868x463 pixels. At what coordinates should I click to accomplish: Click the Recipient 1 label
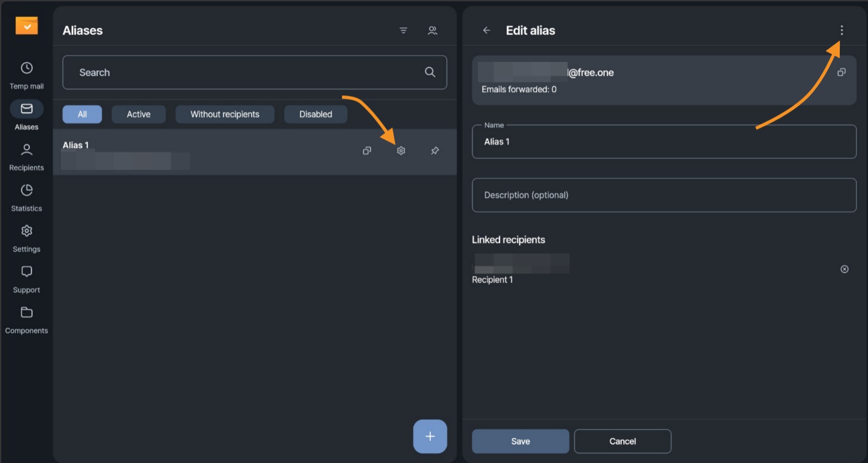tap(492, 280)
